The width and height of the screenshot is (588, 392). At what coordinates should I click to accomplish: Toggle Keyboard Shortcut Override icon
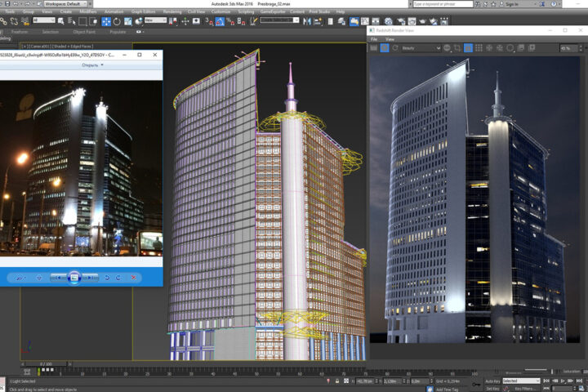196,22
